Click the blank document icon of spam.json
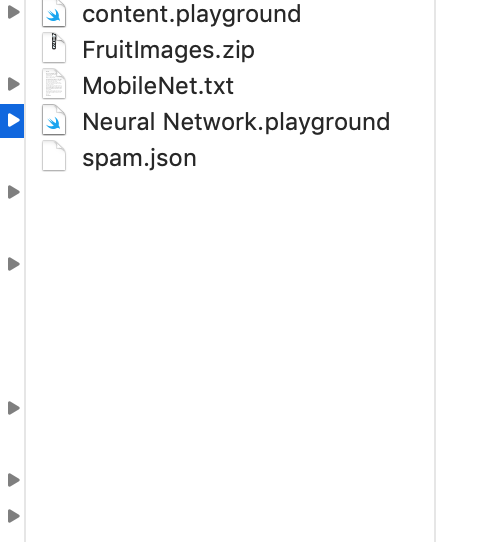Screen dimensions: 502x542 coord(54,156)
